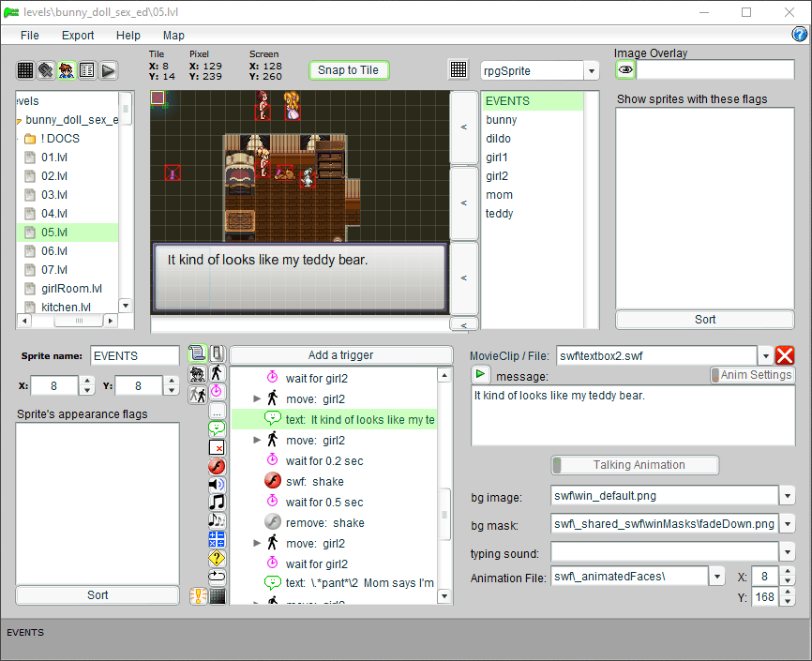Select the pink stopwatch wait icon in the palette
The image size is (812, 661).
pyautogui.click(x=217, y=391)
